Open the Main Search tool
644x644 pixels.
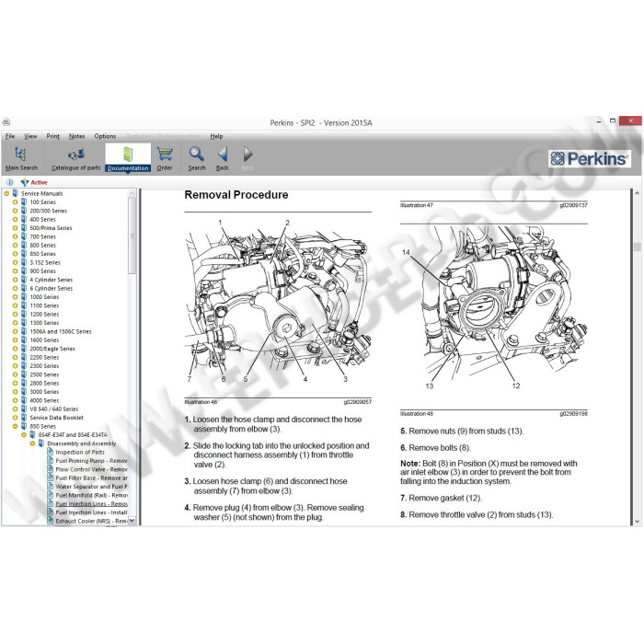tap(21, 158)
